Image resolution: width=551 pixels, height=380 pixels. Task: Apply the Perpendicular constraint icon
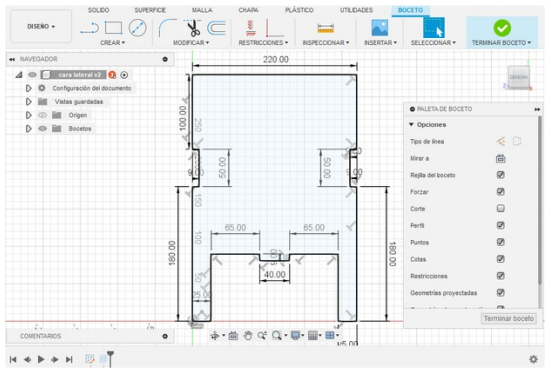[x=274, y=28]
